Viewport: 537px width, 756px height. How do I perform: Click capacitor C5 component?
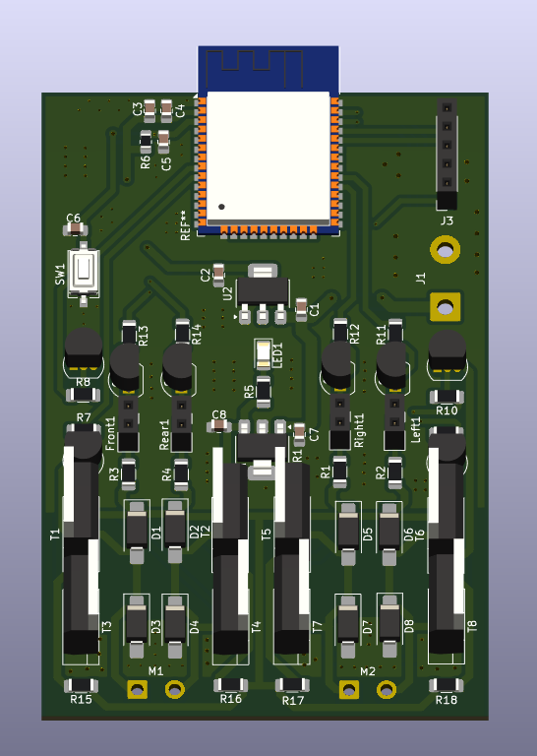click(163, 141)
